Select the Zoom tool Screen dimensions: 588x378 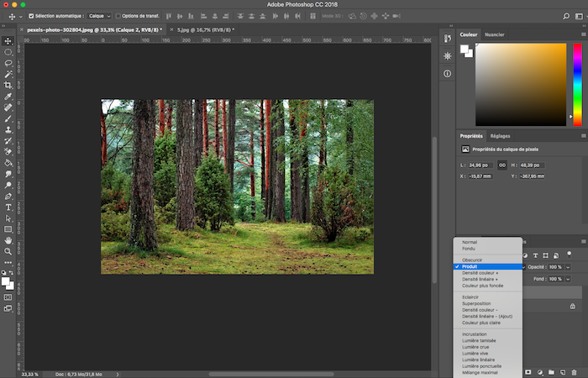(x=8, y=252)
